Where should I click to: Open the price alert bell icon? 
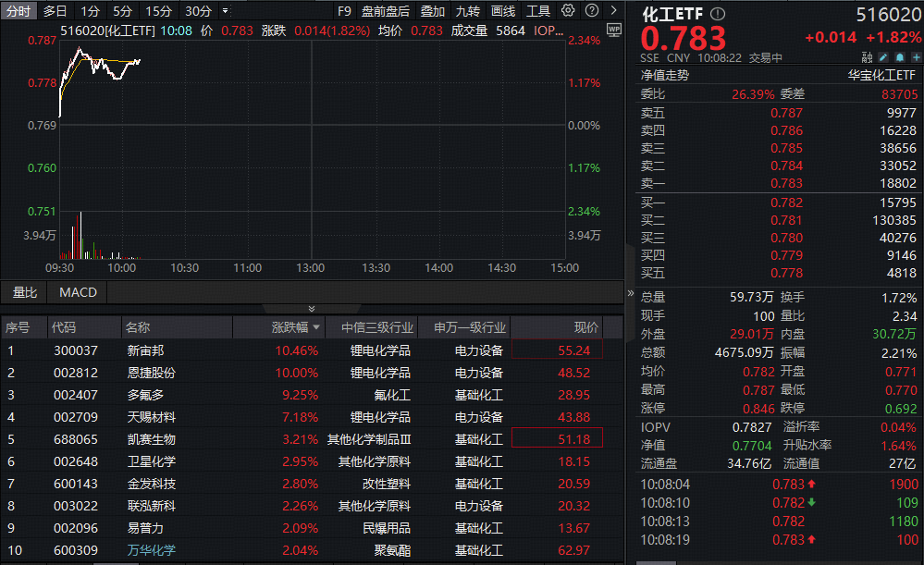pos(900,57)
